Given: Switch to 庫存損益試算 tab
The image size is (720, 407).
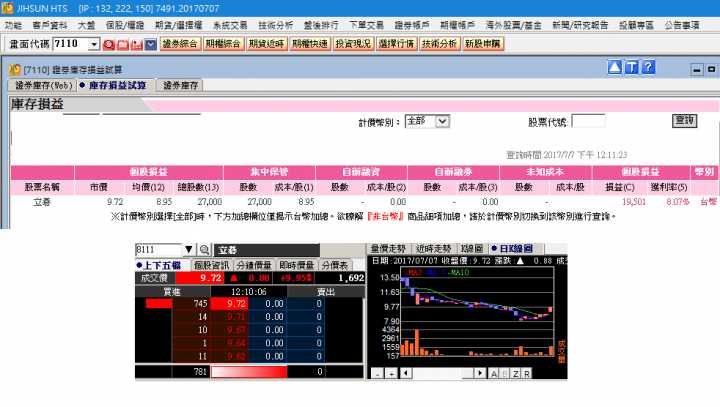Looking at the screenshot, I should click(x=115, y=85).
